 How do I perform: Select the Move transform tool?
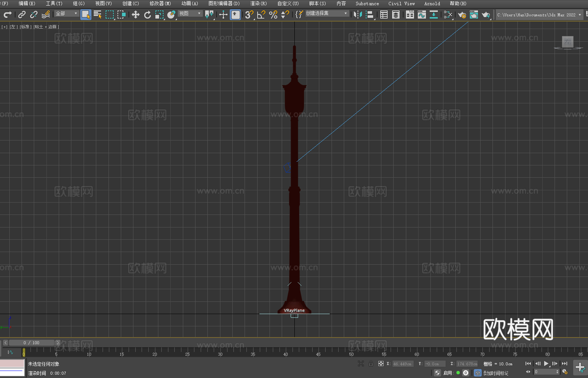136,15
